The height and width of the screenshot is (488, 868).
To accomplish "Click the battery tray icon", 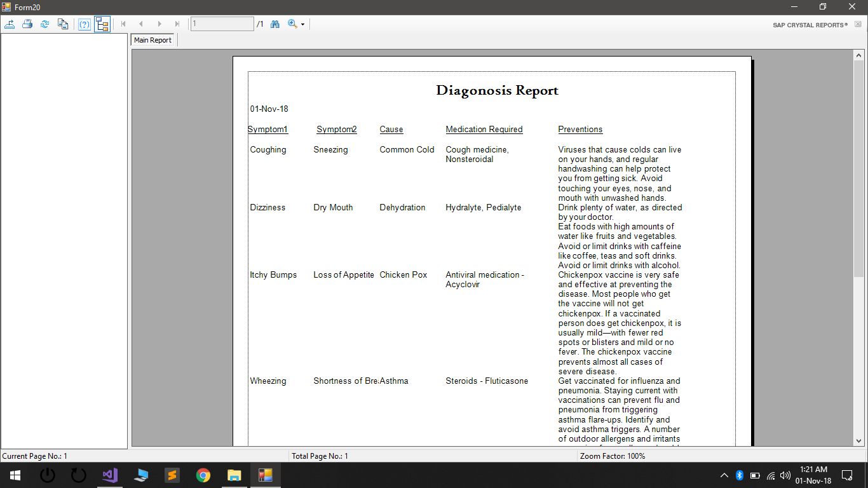I will [755, 475].
